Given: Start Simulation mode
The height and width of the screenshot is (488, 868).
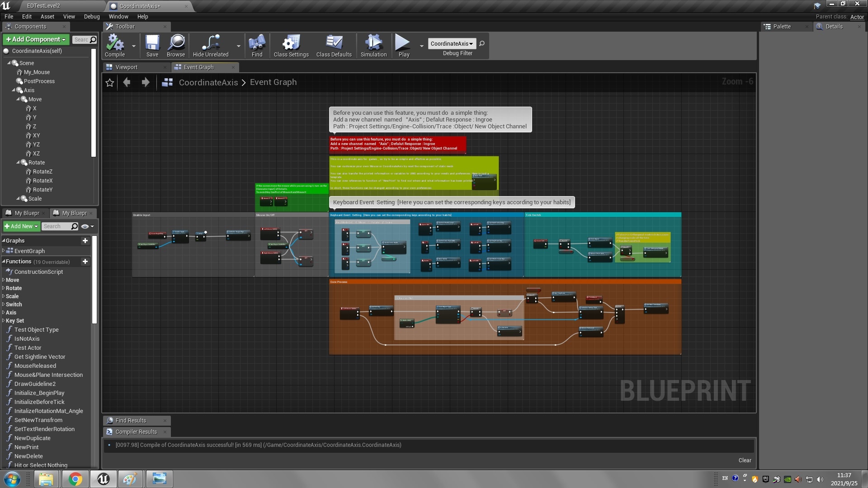Looking at the screenshot, I should pyautogui.click(x=373, y=45).
